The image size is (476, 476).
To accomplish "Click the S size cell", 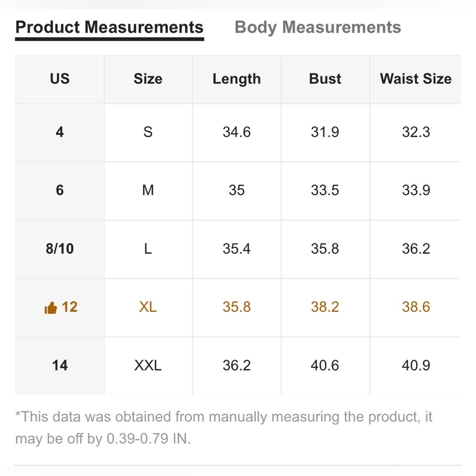I will 148,132.
